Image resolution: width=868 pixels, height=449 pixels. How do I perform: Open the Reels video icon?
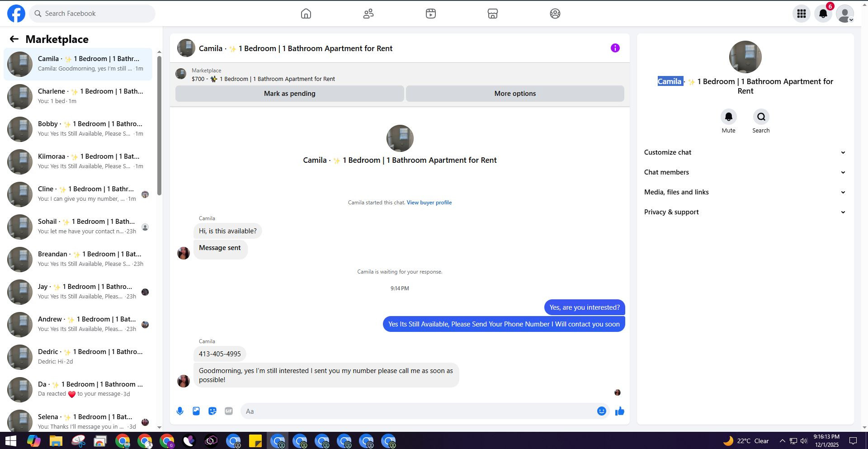[x=431, y=14]
